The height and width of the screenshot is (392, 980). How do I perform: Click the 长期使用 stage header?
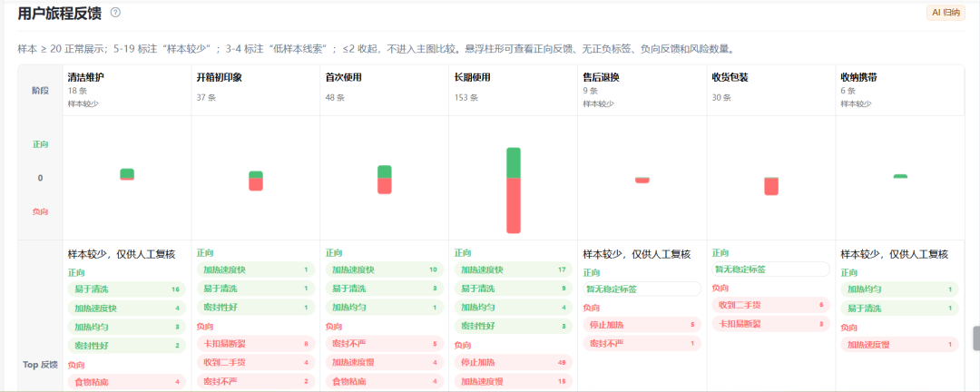point(473,77)
